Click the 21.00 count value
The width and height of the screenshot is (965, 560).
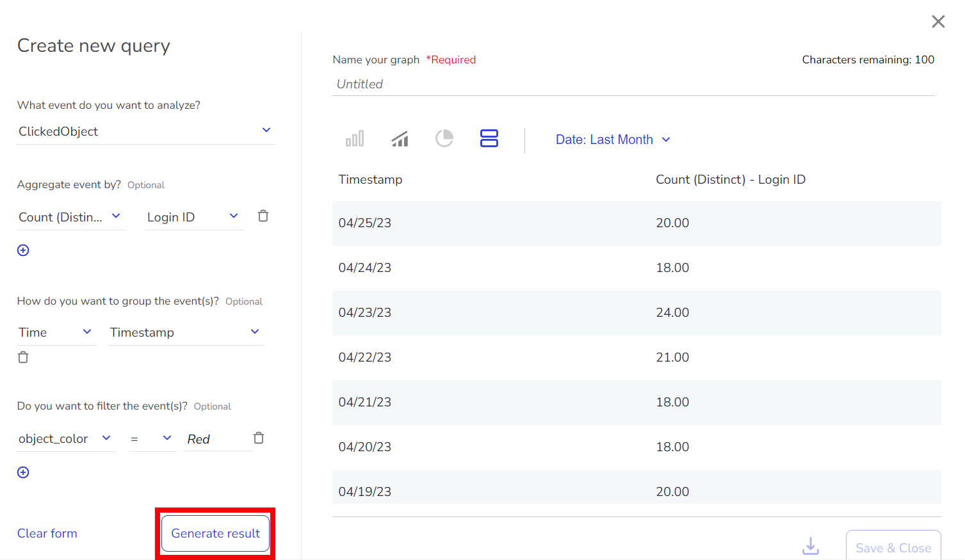tap(672, 357)
